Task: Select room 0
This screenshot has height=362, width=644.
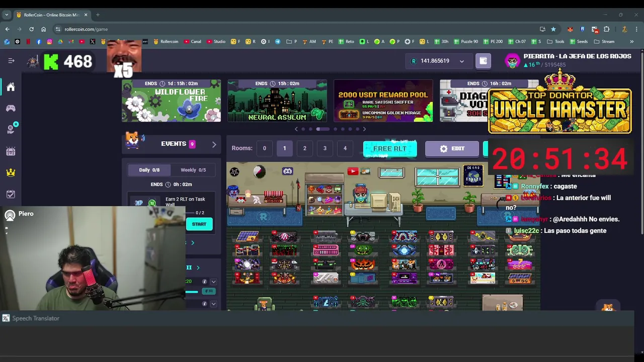Action: click(264, 148)
